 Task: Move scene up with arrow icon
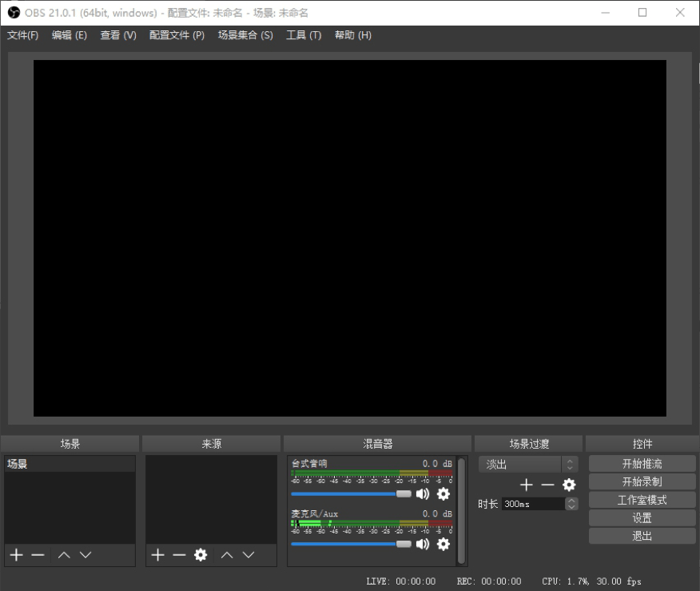(64, 555)
